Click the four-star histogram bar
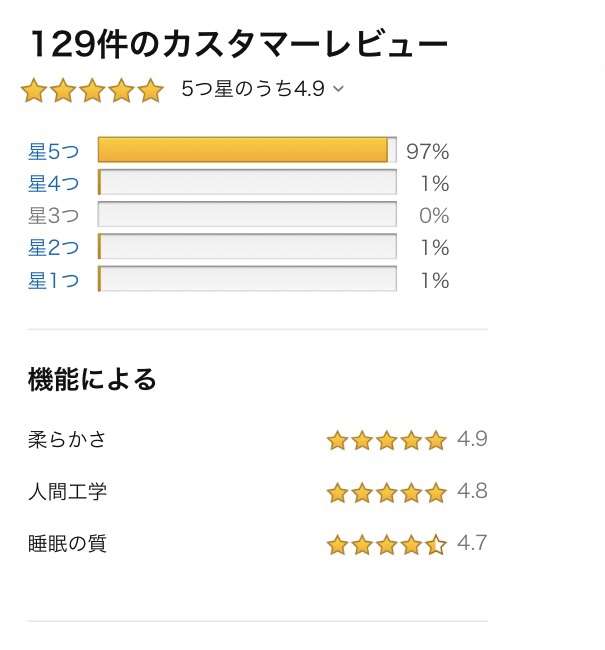 point(247,182)
